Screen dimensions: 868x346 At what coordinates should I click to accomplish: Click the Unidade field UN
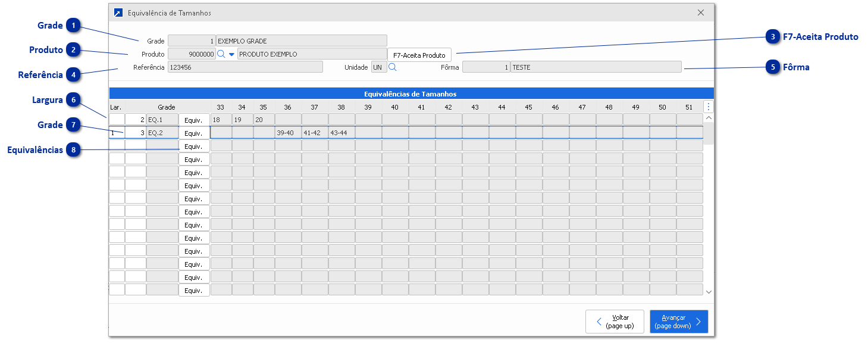(x=379, y=67)
